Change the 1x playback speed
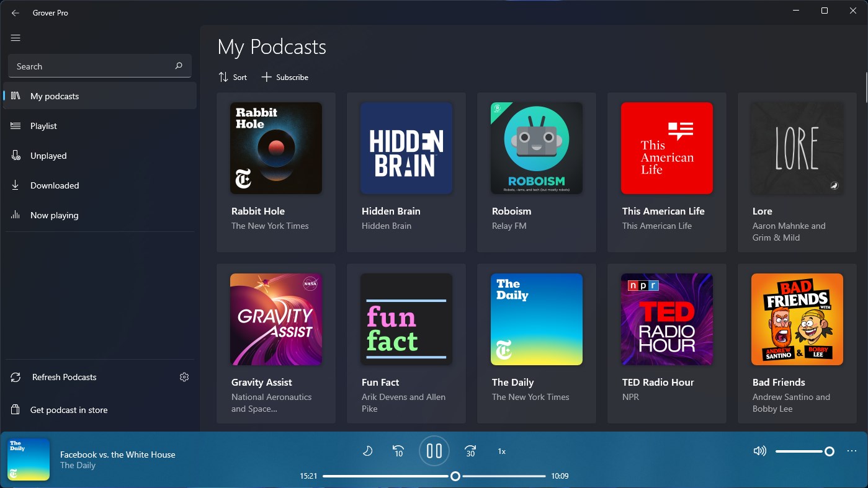868x488 pixels. coord(501,451)
